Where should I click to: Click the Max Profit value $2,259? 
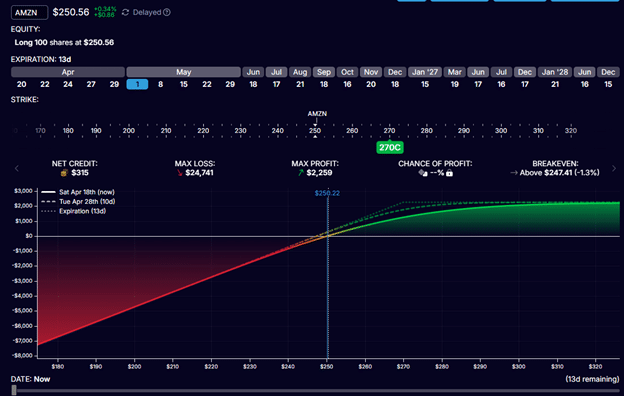tap(319, 173)
